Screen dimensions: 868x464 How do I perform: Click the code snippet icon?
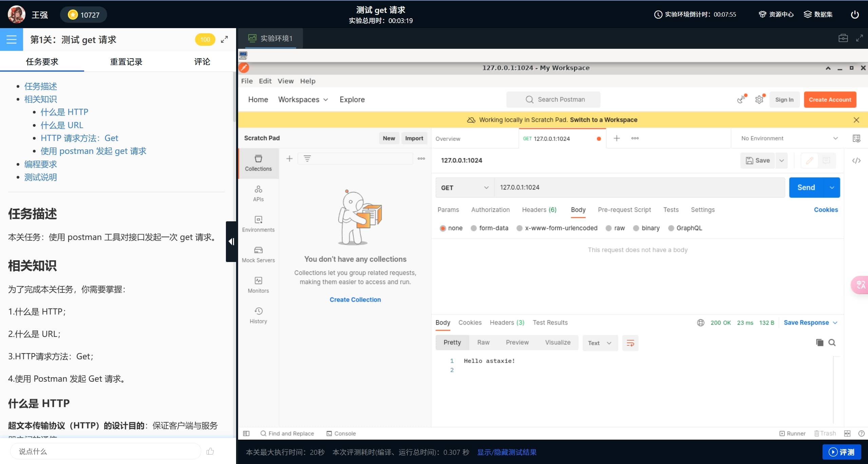pyautogui.click(x=856, y=160)
